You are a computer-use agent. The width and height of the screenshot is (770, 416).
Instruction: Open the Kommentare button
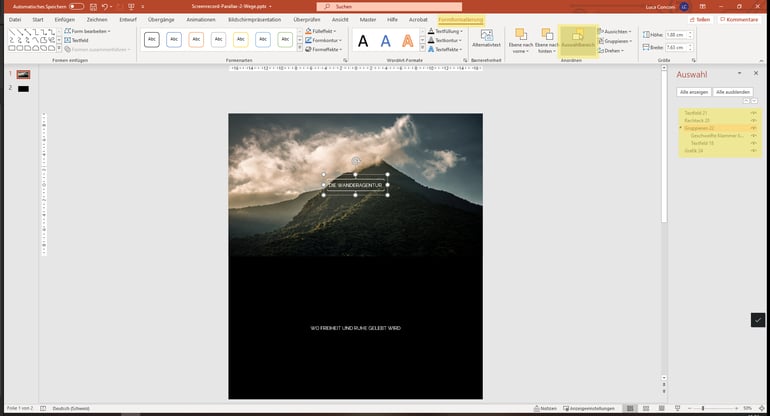[x=739, y=20]
